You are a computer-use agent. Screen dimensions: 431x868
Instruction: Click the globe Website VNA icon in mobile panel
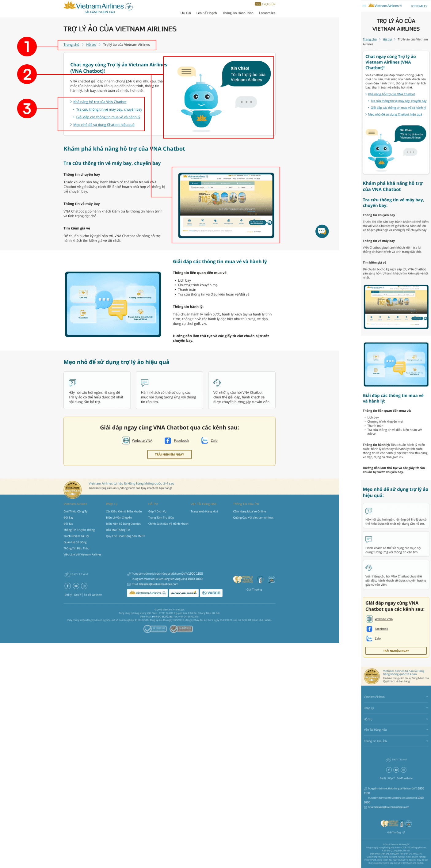coord(369,619)
